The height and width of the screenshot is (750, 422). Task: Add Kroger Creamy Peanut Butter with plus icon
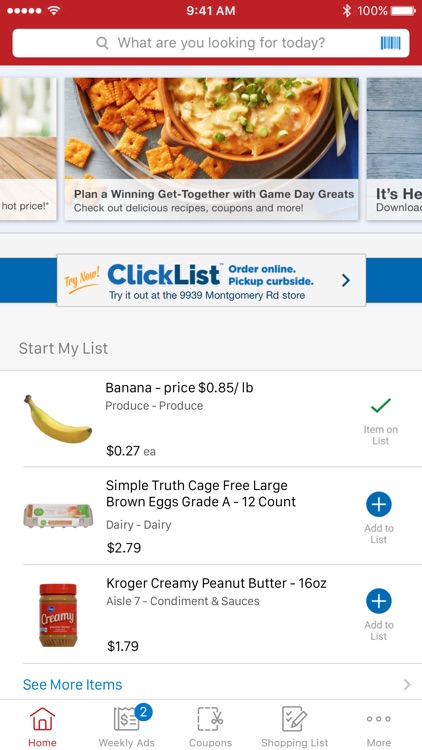pos(378,601)
